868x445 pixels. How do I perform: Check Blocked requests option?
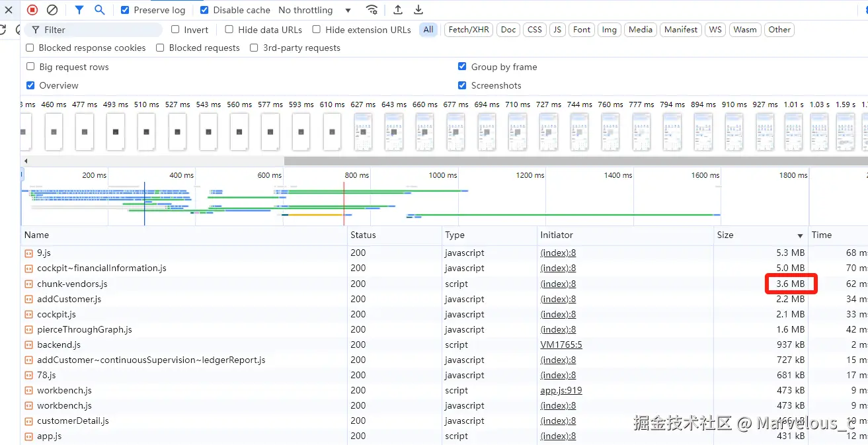[160, 48]
